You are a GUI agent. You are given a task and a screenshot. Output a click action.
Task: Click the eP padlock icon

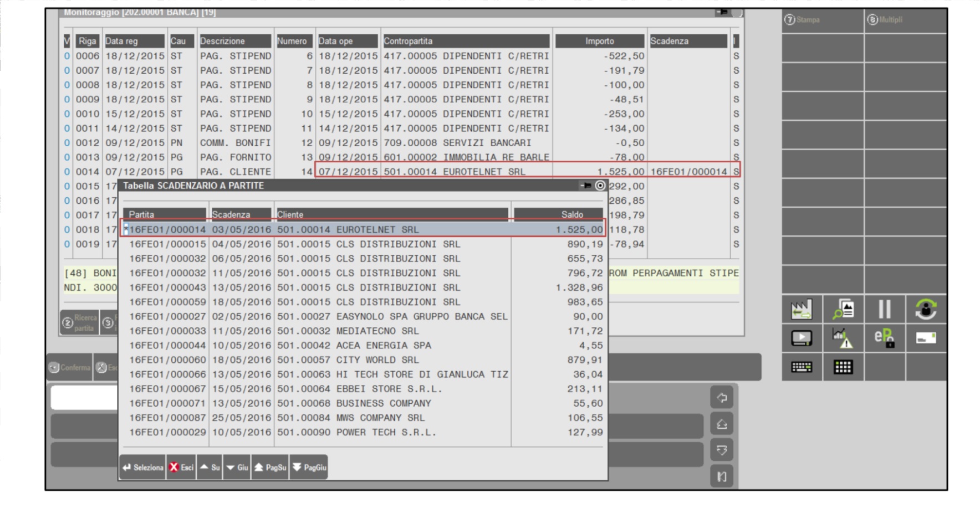[x=885, y=338]
